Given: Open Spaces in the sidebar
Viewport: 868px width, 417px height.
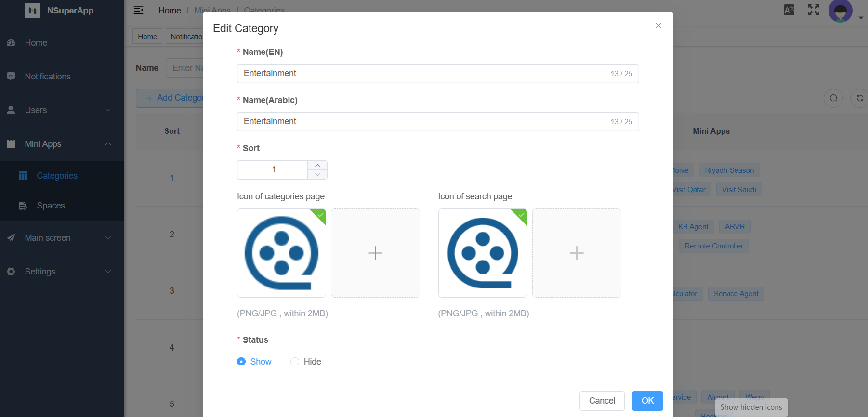Looking at the screenshot, I should (51, 206).
